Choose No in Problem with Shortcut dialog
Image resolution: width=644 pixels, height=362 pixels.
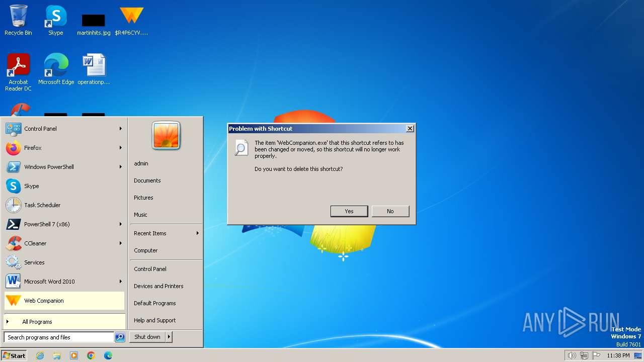[390, 211]
